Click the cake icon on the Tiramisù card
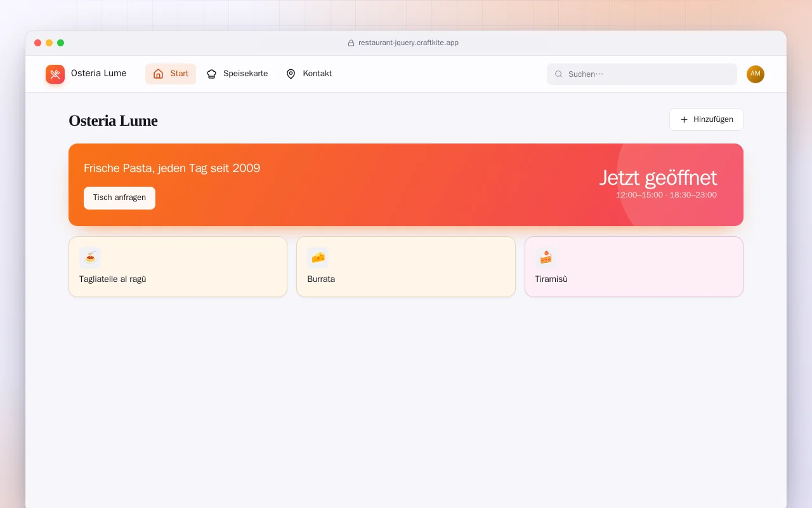 click(x=546, y=257)
